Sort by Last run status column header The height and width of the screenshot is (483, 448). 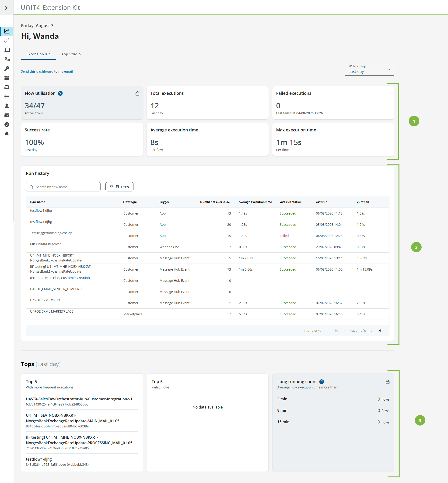pyautogui.click(x=290, y=202)
